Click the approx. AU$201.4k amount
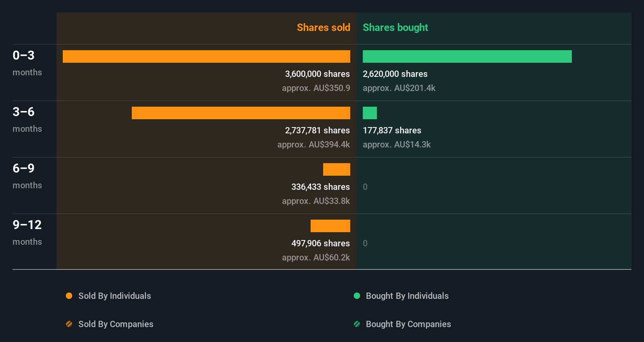Image resolution: width=644 pixels, height=342 pixels. tap(399, 88)
